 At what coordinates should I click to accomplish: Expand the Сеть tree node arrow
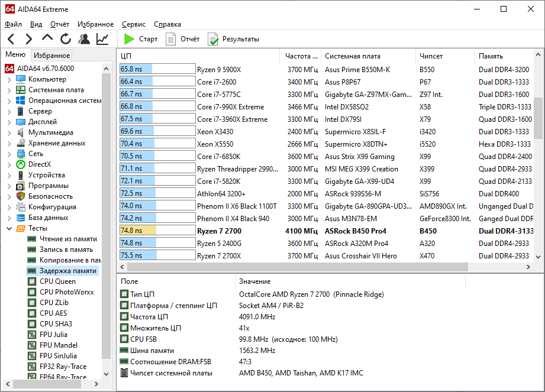[9, 154]
